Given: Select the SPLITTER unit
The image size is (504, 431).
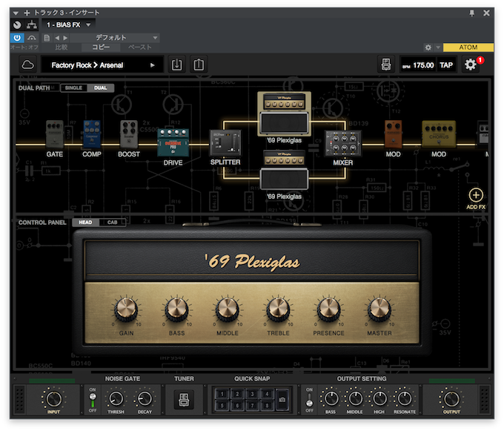Looking at the screenshot, I should click(x=225, y=143).
